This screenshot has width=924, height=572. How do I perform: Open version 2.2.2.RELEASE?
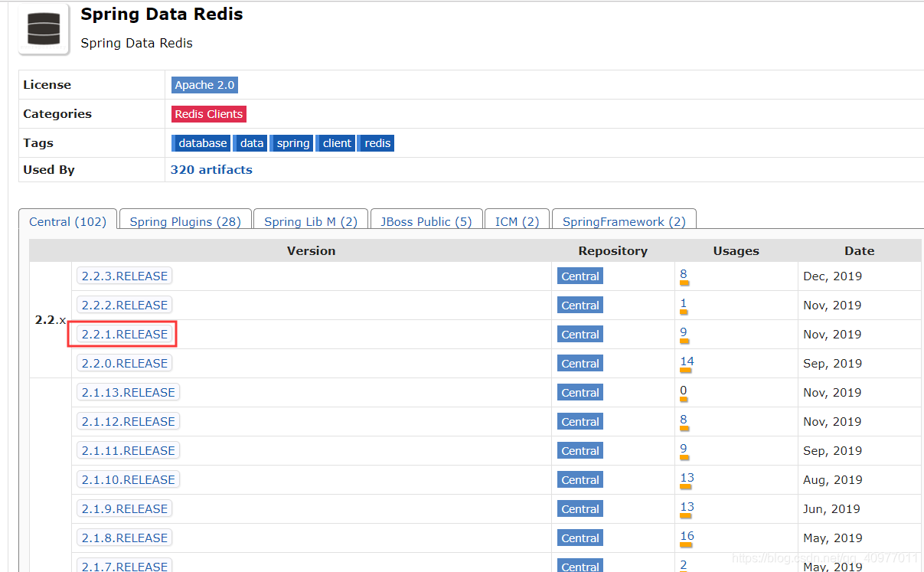coord(124,305)
